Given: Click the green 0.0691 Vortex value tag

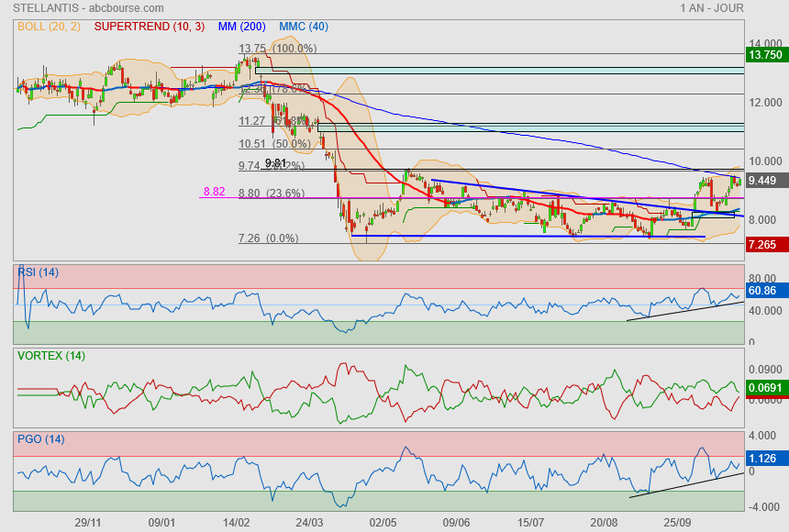Looking at the screenshot, I should click(x=764, y=389).
